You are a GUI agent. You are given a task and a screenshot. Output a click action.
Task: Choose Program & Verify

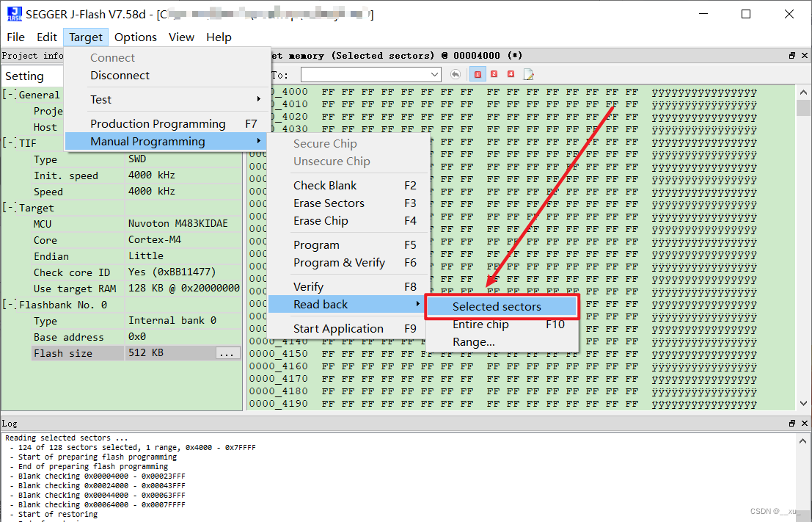tap(346, 263)
